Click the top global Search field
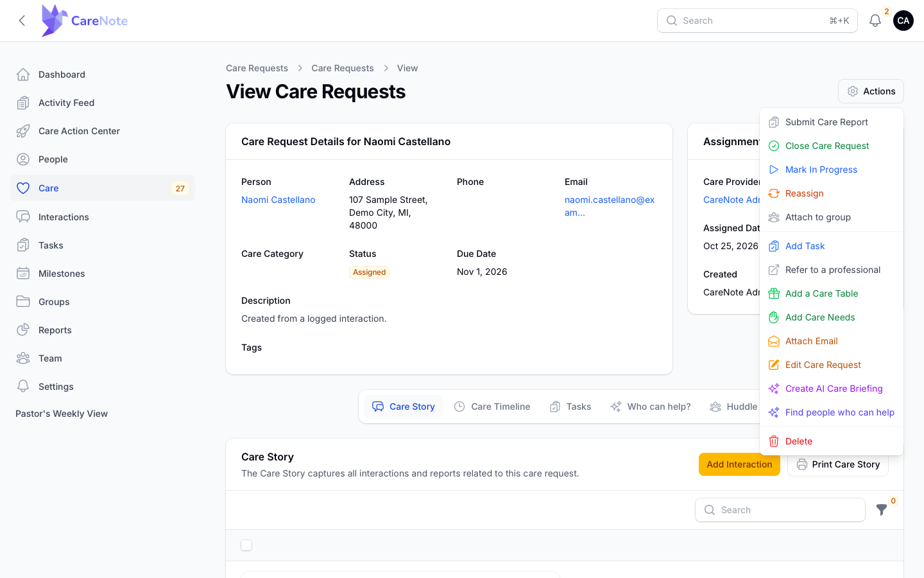Image resolution: width=924 pixels, height=578 pixels. coord(757,21)
